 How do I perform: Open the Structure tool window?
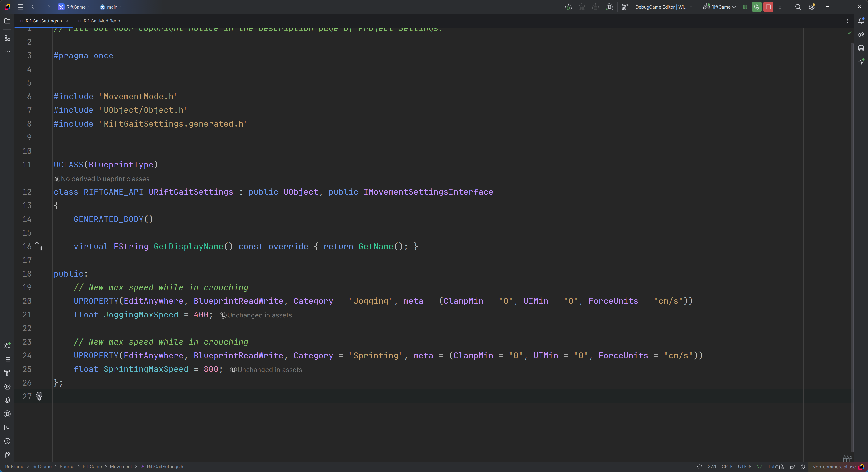click(7, 38)
